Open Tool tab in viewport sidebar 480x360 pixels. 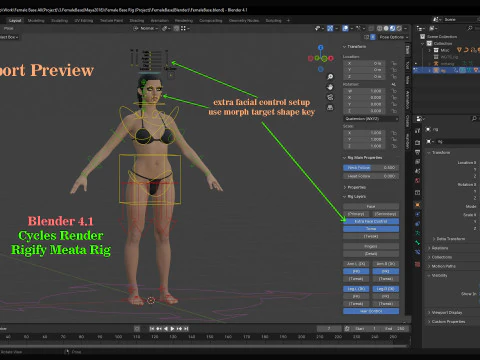407,65
